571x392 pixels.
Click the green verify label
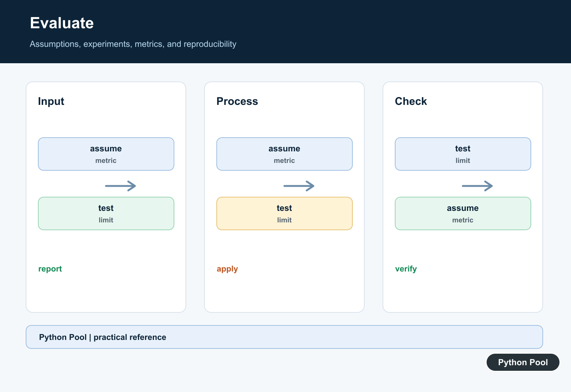[406, 269]
